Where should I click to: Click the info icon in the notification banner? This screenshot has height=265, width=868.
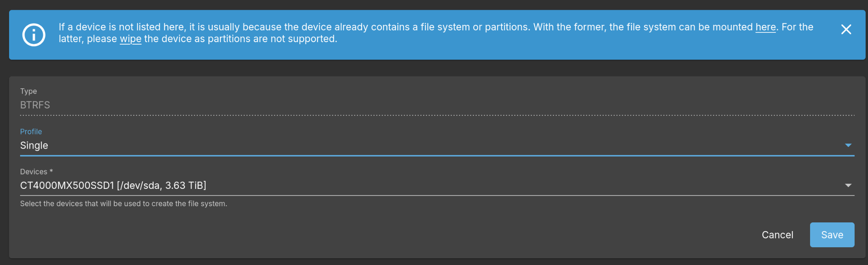pyautogui.click(x=34, y=35)
